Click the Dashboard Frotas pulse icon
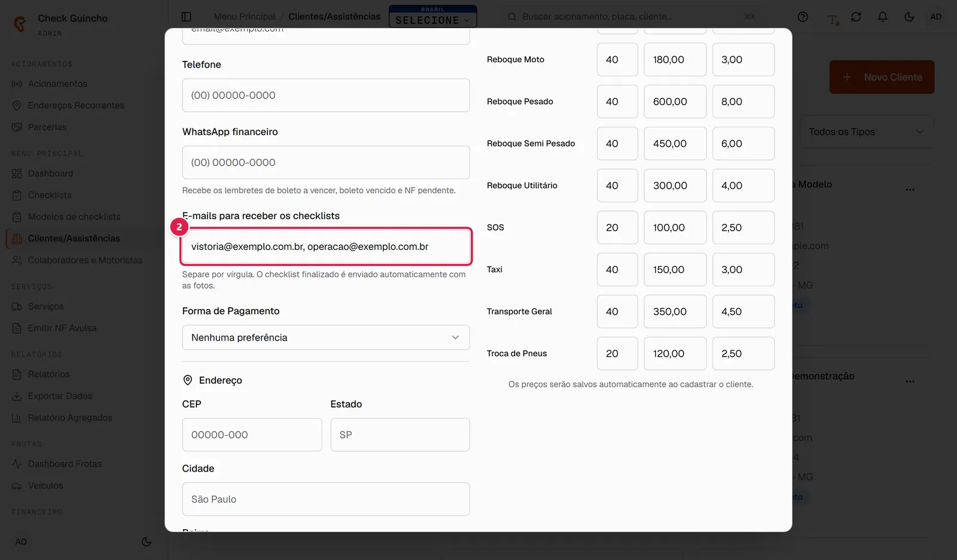The height and width of the screenshot is (560, 957). click(x=17, y=464)
